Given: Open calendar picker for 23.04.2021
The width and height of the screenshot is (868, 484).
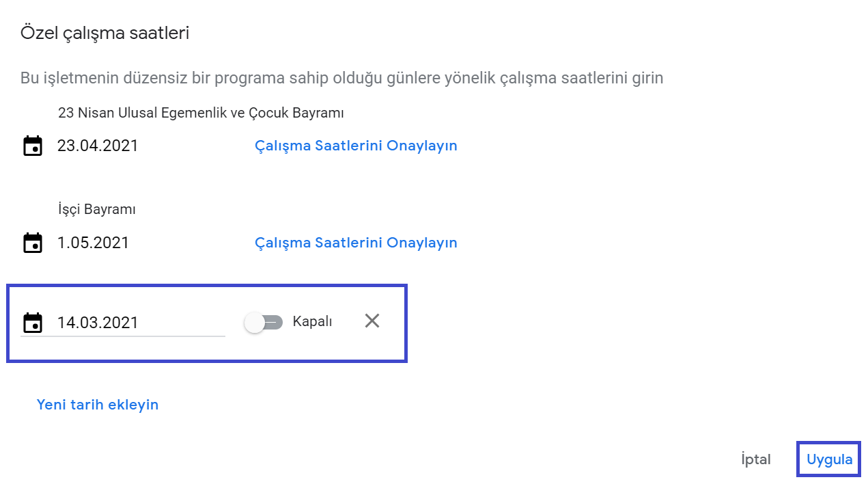Looking at the screenshot, I should (x=33, y=146).
